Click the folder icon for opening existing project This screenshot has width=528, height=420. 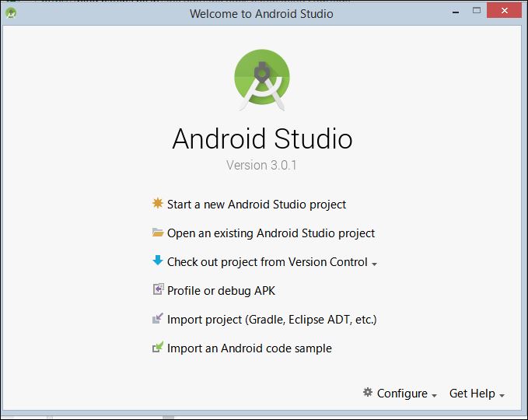pos(158,233)
